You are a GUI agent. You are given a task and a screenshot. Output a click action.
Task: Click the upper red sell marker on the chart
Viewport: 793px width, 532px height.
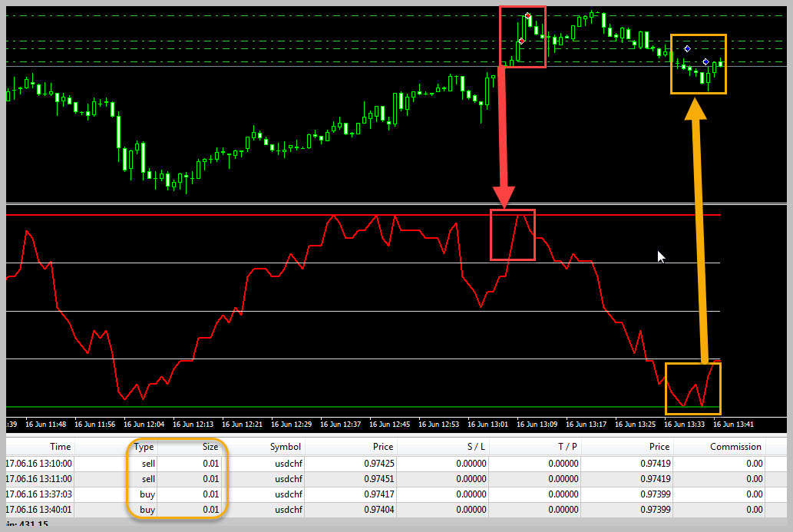click(x=528, y=15)
